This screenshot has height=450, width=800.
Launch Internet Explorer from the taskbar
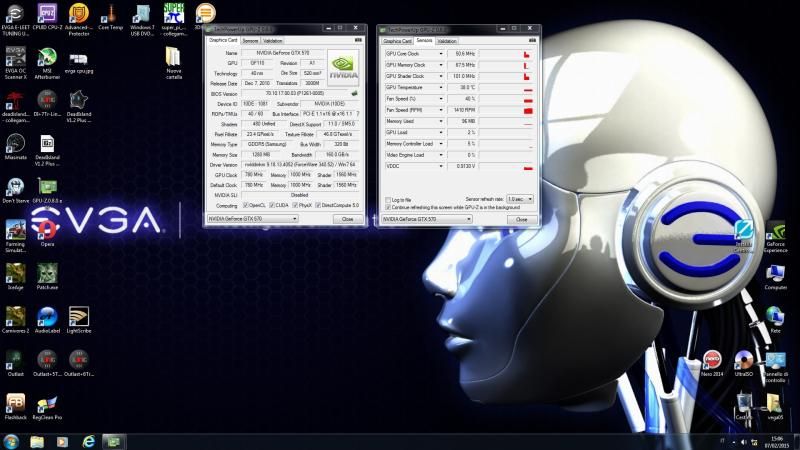(88, 441)
